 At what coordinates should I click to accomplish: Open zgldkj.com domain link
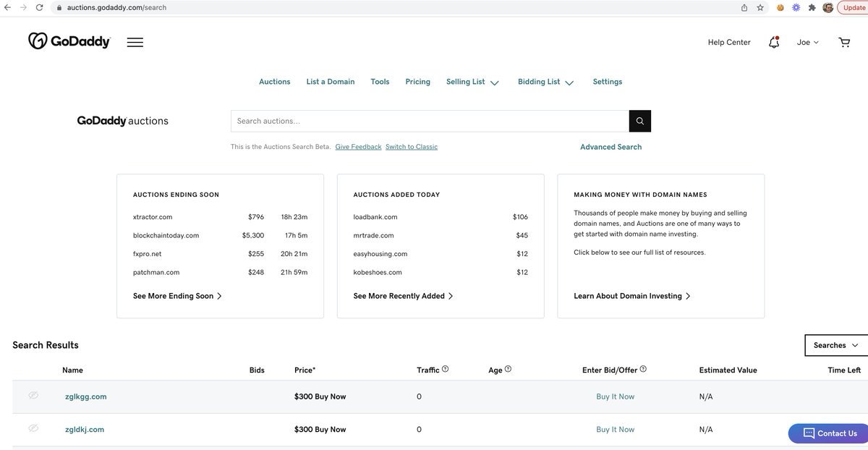pyautogui.click(x=85, y=430)
